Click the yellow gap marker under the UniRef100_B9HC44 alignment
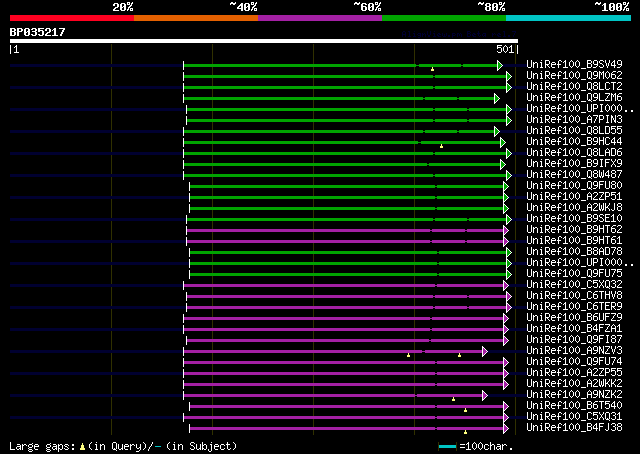 (441, 146)
